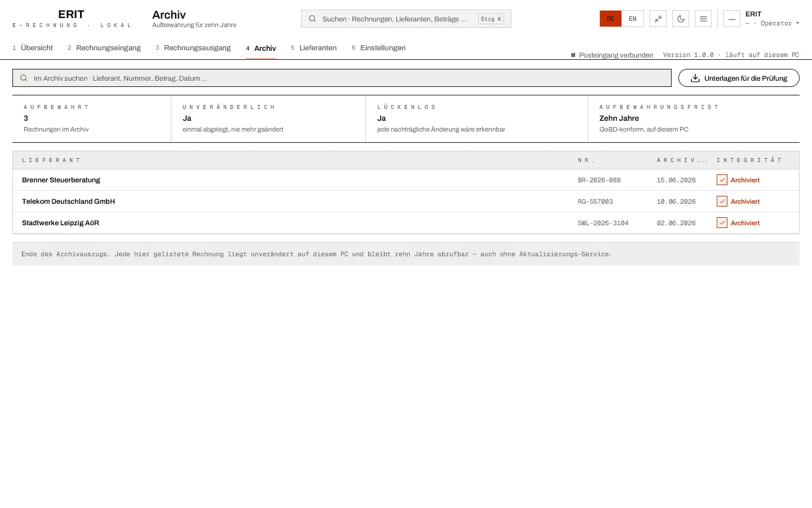Select invoice number SWL-2026-3104

pos(603,223)
